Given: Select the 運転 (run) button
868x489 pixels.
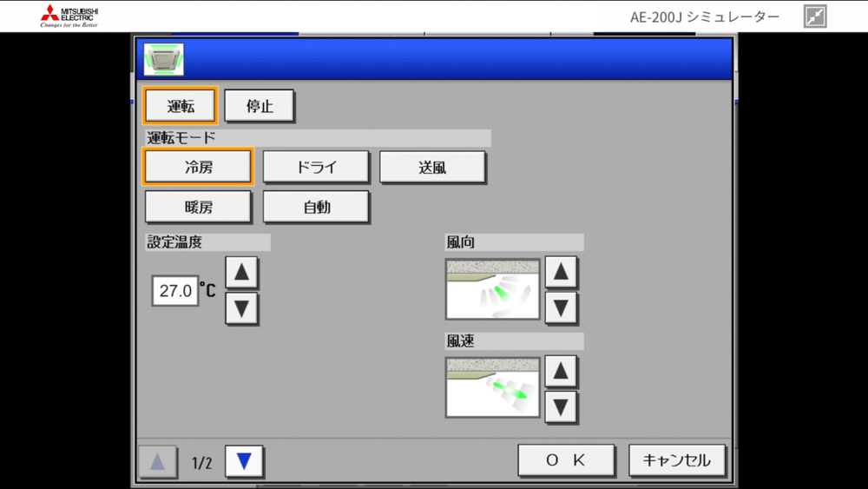Looking at the screenshot, I should pos(181,105).
